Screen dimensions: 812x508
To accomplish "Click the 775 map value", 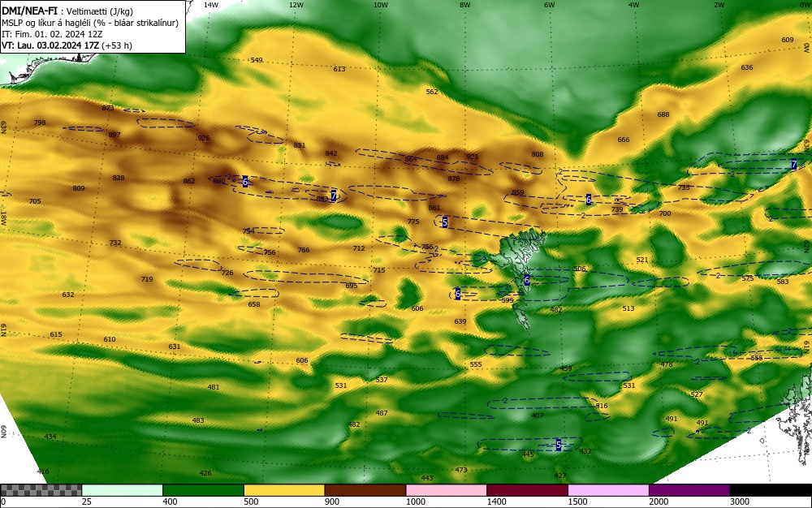I will pos(413,222).
